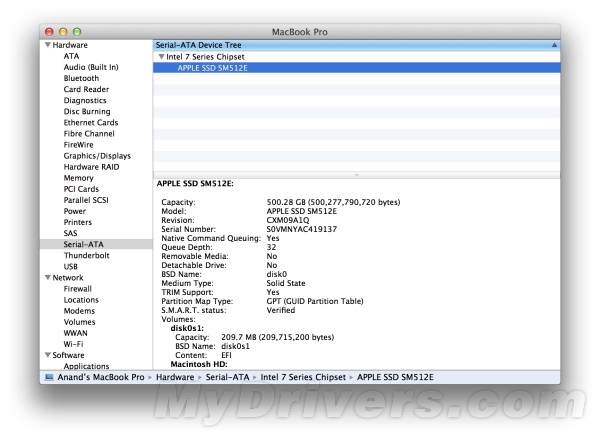Click the sort arrow on the column header
This screenshot has height=439, width=600.
[553, 45]
